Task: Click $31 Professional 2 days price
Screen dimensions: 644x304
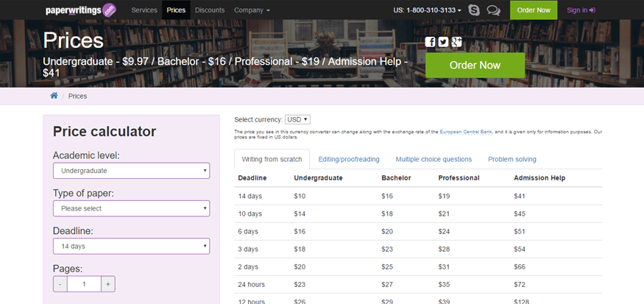Action: [444, 266]
